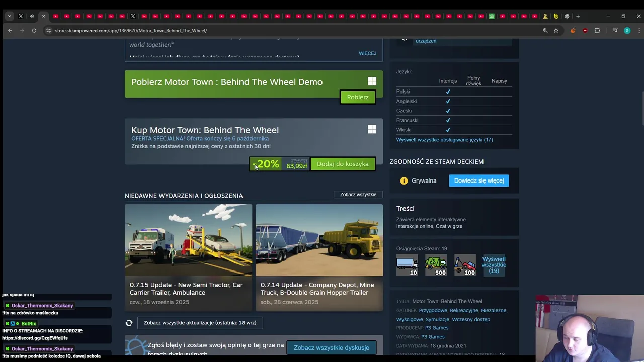This screenshot has height=362, width=644.
Task: Open the Wyścigowe genre link
Action: pyautogui.click(x=410, y=319)
